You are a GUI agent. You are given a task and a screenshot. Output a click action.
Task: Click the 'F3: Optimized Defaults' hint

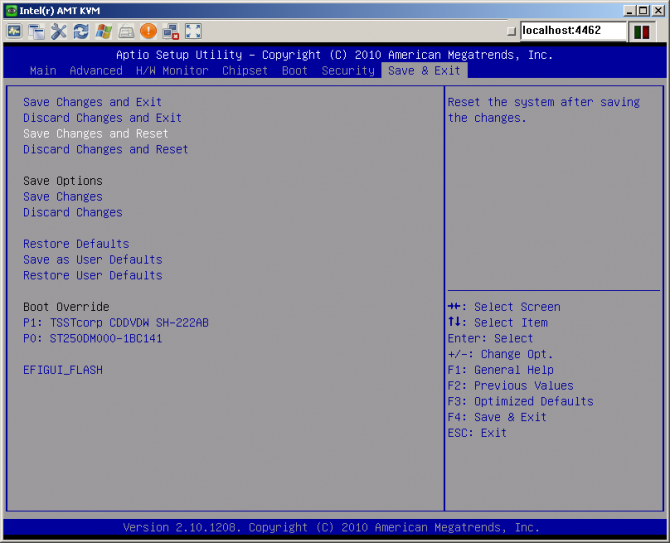(x=520, y=402)
